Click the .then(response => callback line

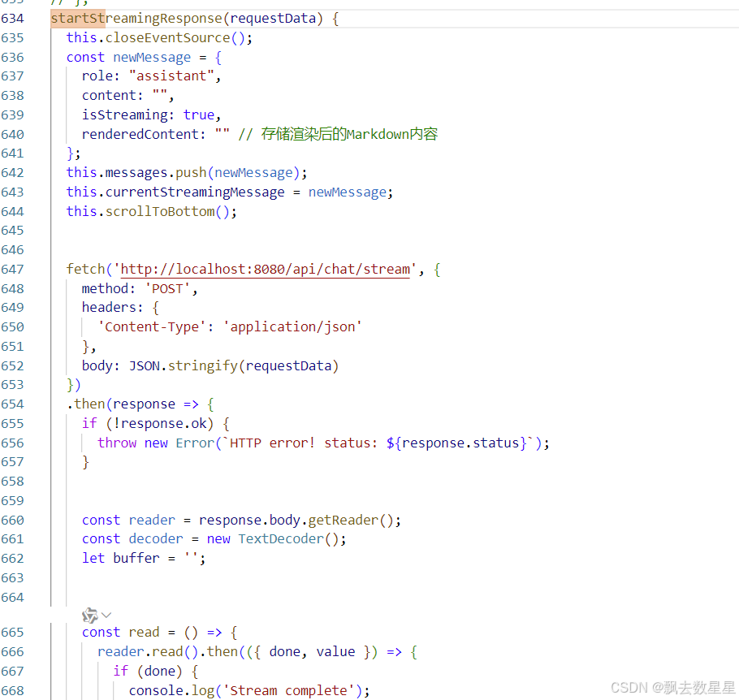[x=140, y=404]
